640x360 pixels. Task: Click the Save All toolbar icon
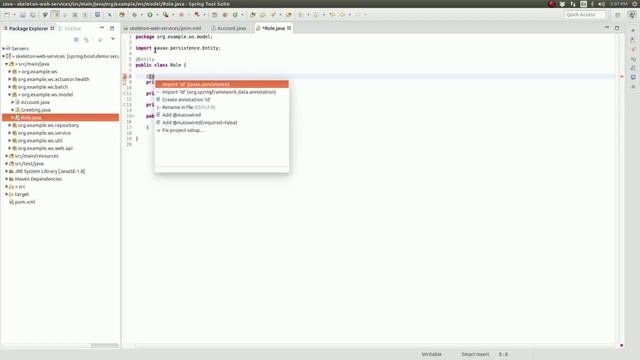(32, 15)
